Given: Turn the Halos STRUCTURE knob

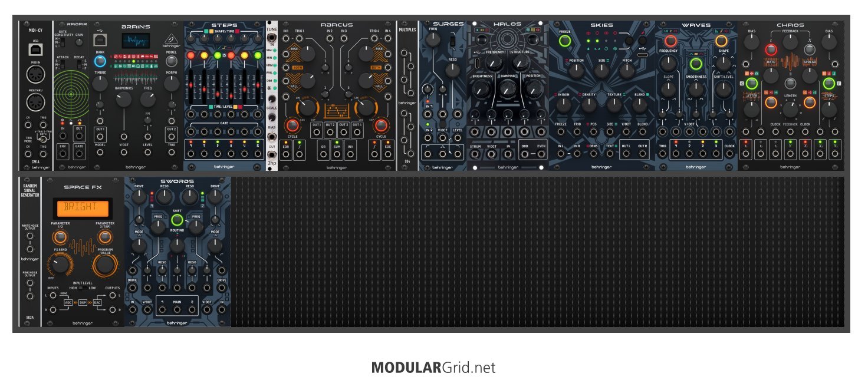Looking at the screenshot, I should pyautogui.click(x=520, y=64).
